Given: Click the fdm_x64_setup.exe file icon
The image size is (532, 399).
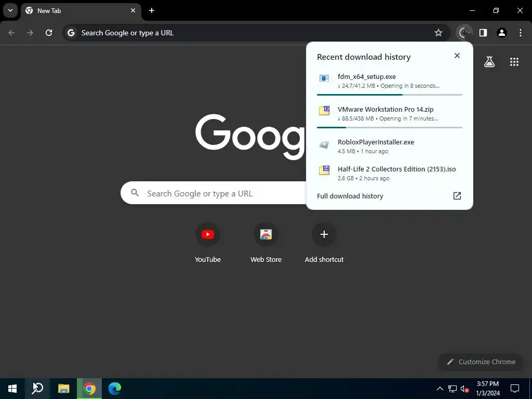Looking at the screenshot, I should point(324,78).
